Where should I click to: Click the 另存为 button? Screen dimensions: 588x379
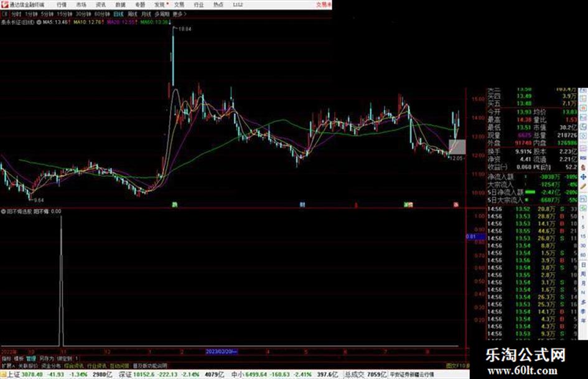point(47,358)
